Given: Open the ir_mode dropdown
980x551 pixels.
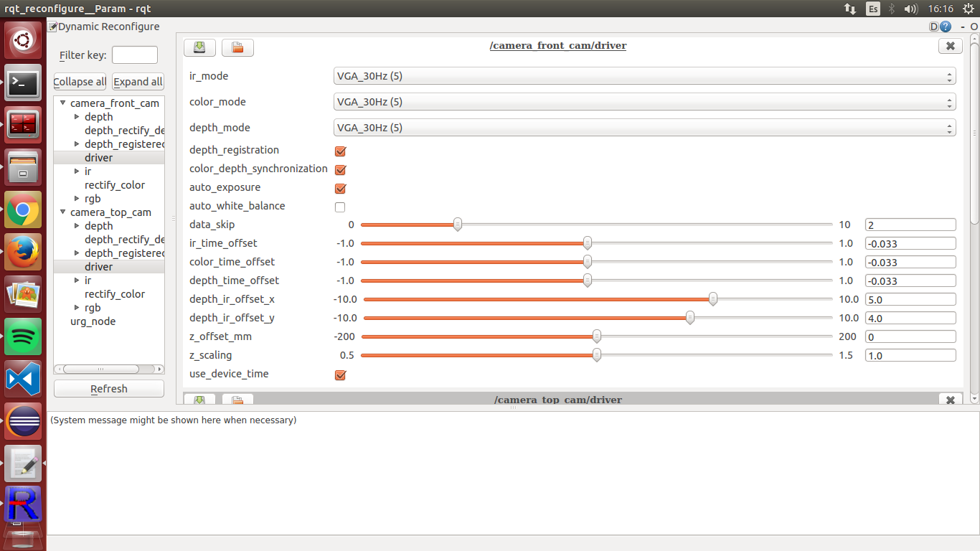Looking at the screenshot, I should [644, 76].
